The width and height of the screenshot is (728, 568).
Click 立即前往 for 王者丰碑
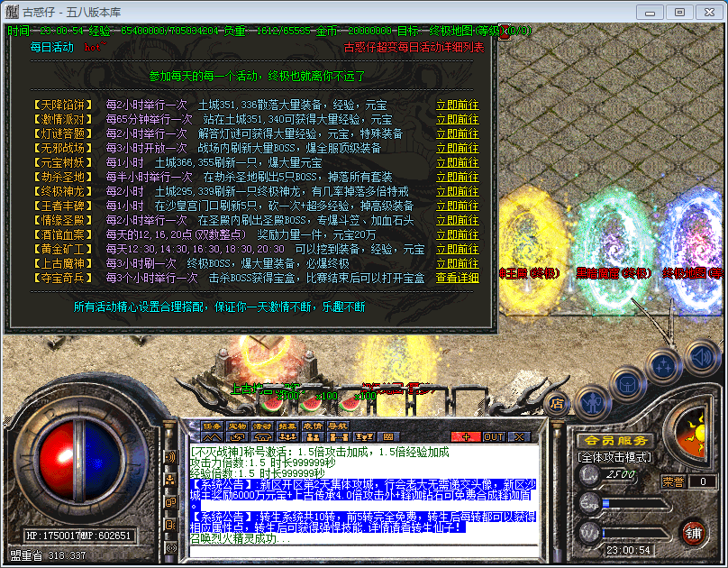(458, 206)
